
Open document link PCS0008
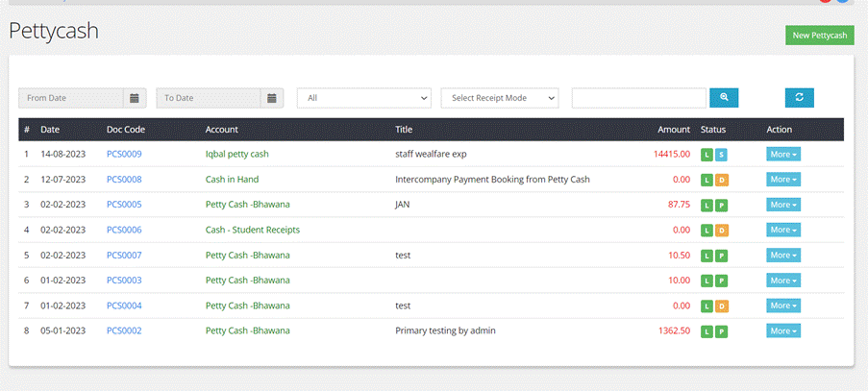124,180
